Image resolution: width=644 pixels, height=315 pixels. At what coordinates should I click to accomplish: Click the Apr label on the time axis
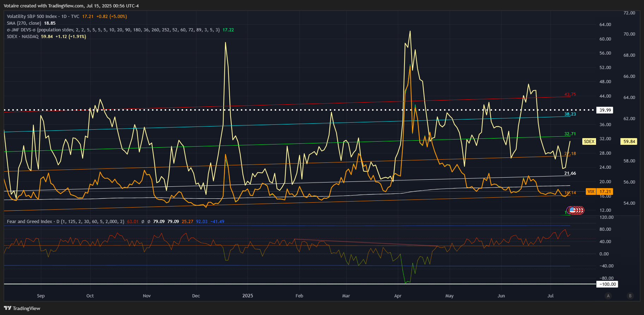click(398, 296)
